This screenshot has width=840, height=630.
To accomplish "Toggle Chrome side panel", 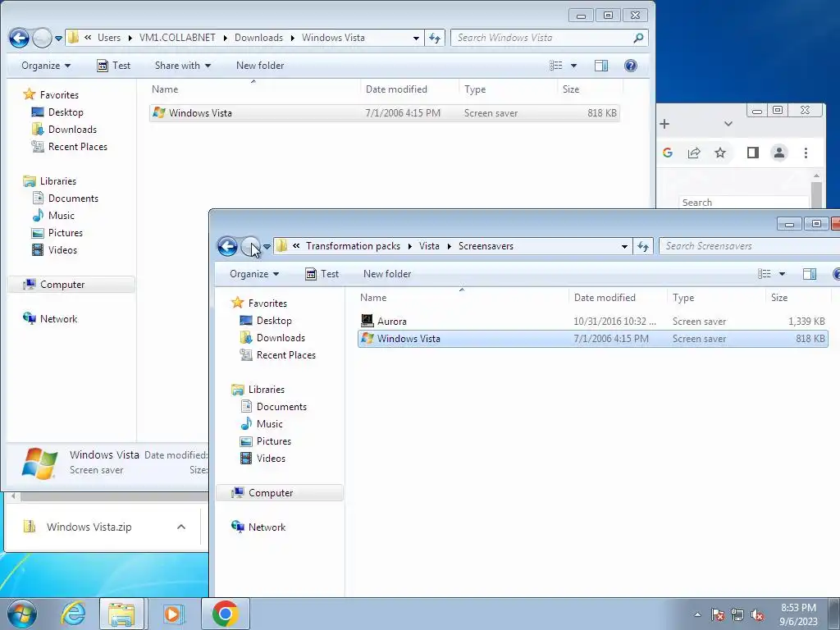I will coord(753,153).
